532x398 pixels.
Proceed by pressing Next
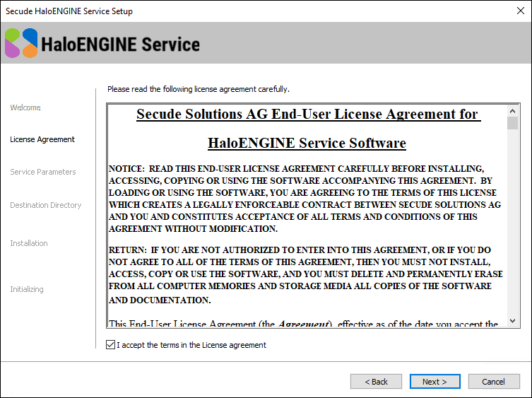pos(435,382)
